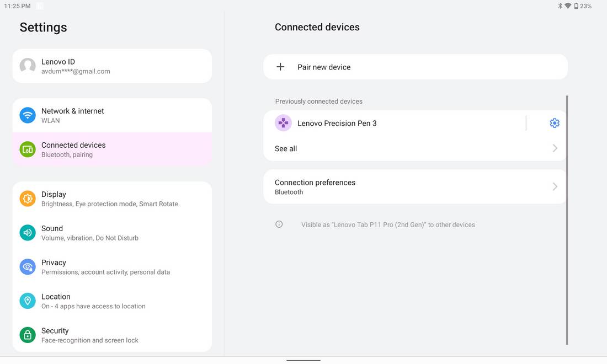Viewport: 607px width, 364px height.
Task: Tap the Lenovo ID avatar icon
Action: tap(28, 66)
